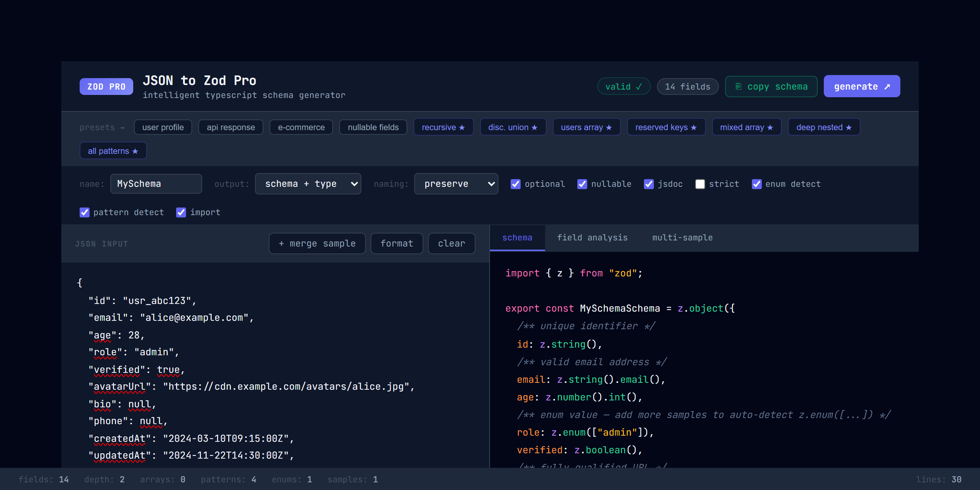
Task: Click the clipboard icon on copy schema
Action: pyautogui.click(x=738, y=87)
